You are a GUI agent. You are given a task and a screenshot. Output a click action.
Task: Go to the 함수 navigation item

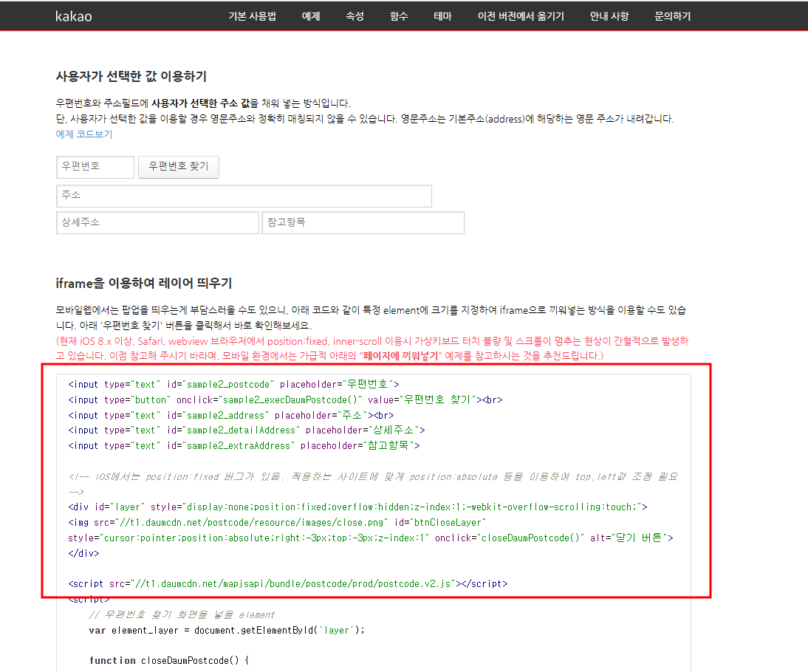(399, 16)
